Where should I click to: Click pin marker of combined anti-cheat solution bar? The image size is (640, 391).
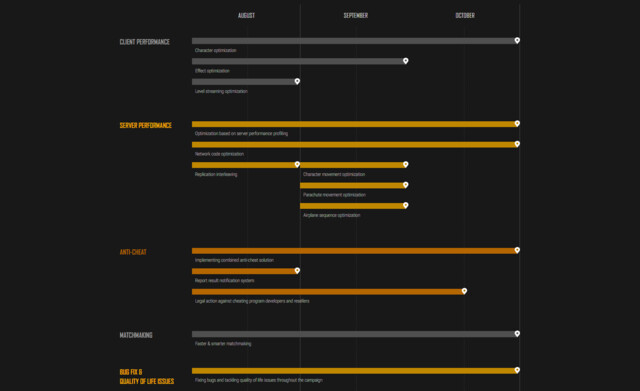coord(517,250)
